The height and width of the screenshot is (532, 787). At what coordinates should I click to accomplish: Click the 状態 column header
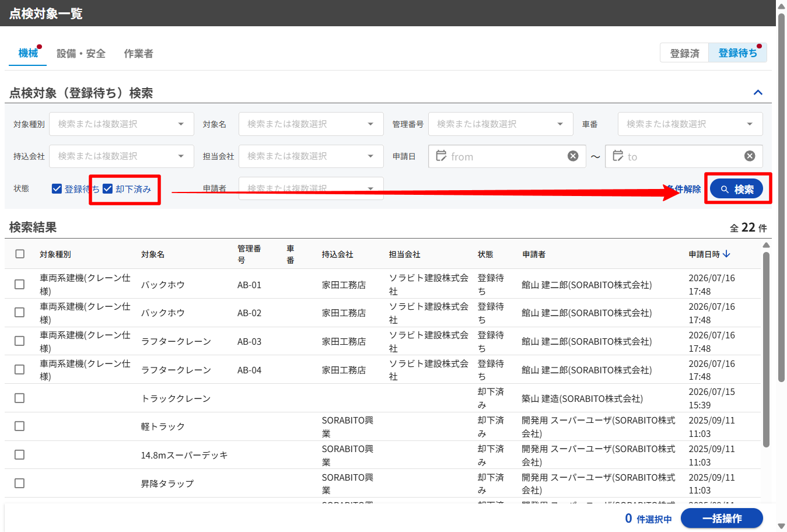pos(485,254)
